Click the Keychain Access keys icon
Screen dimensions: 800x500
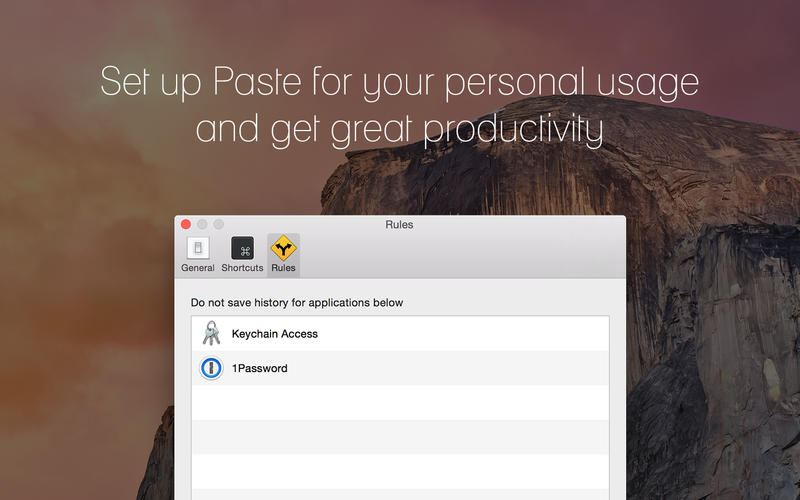tap(211, 333)
